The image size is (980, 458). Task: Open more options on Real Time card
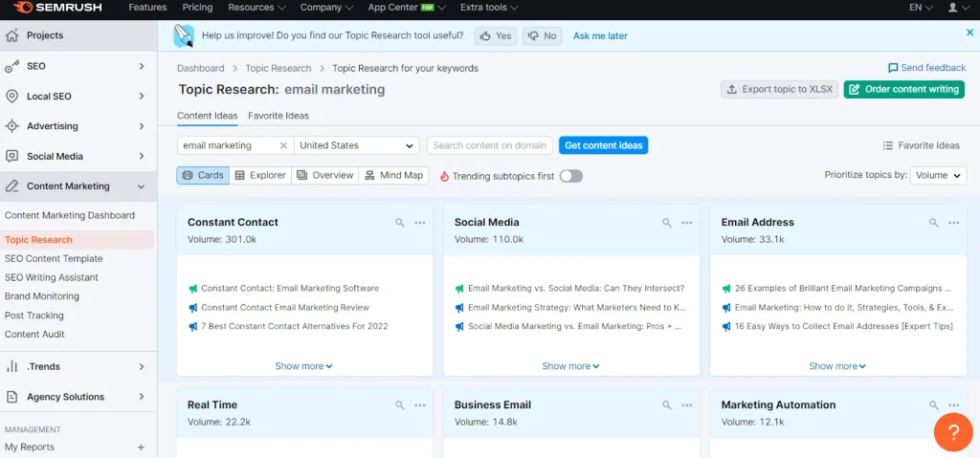pos(420,404)
